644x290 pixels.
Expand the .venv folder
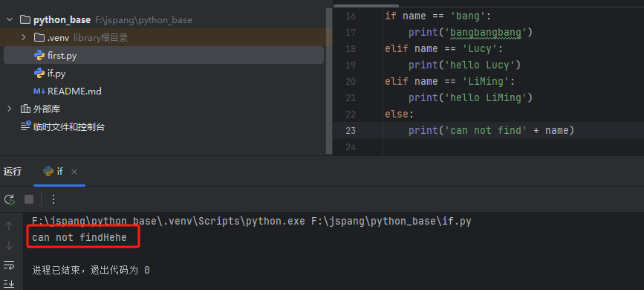point(24,38)
